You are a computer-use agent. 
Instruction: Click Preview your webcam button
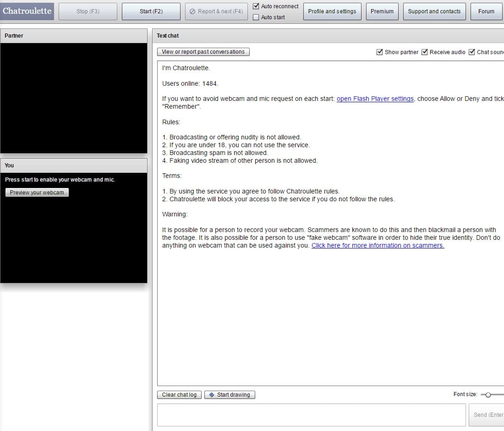[x=37, y=192]
